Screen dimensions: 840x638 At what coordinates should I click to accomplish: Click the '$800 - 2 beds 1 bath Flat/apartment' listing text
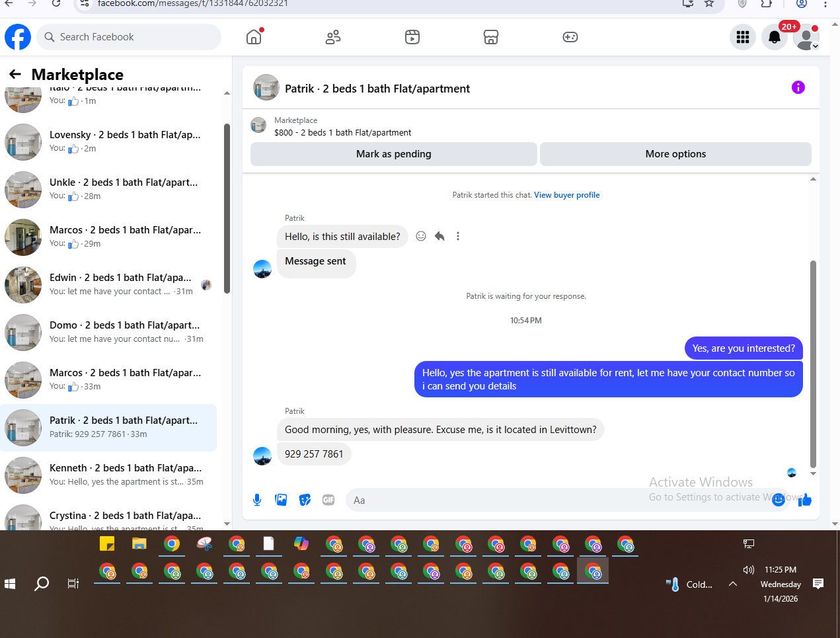[342, 133]
